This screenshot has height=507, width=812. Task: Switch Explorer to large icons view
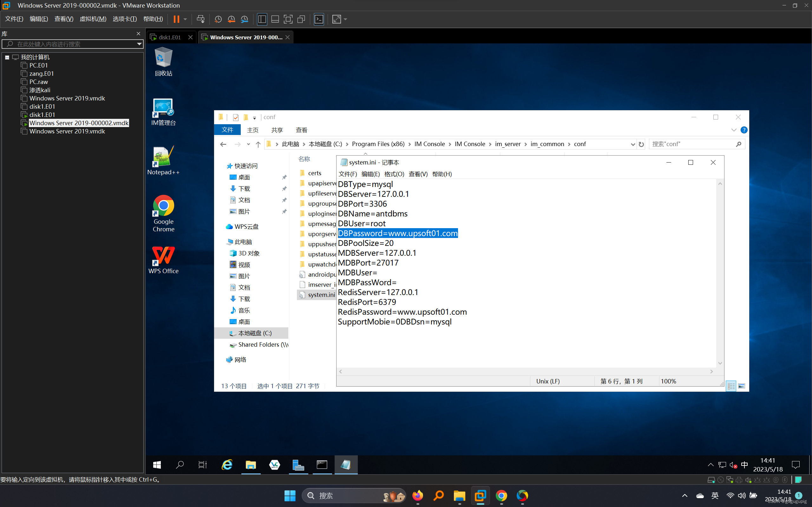tap(742, 386)
